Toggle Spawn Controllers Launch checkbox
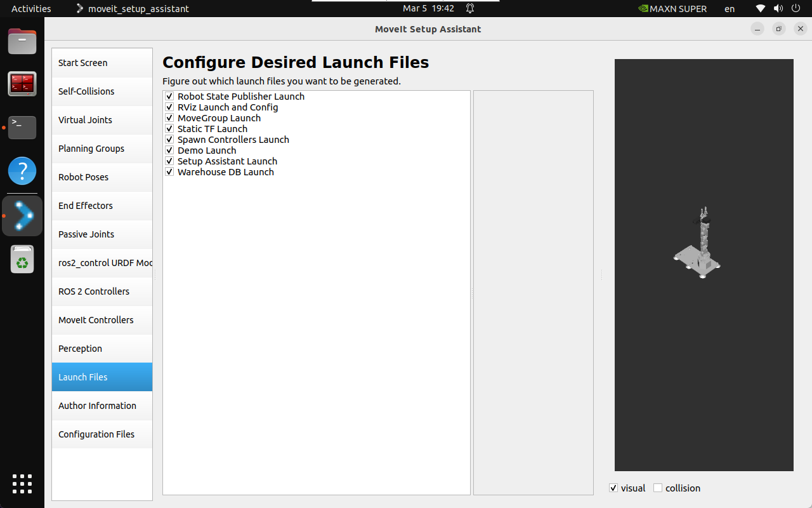812x508 pixels. pyautogui.click(x=169, y=140)
